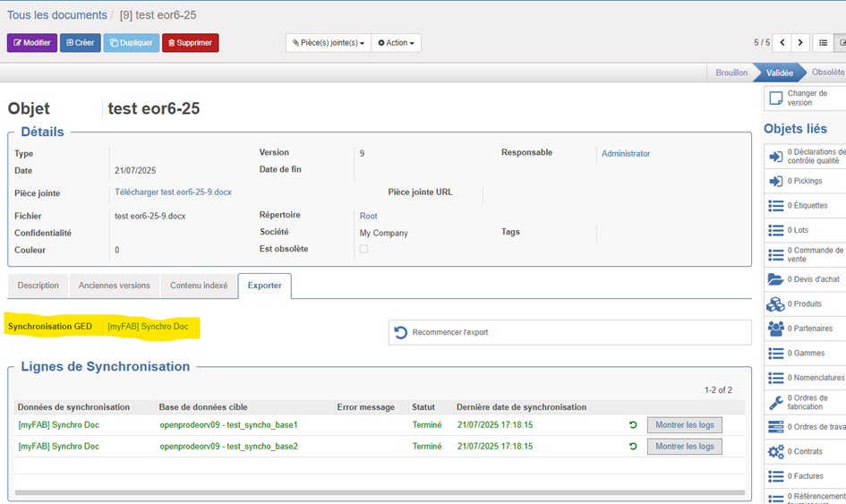Click the previous record arrow in pager
Image resolution: width=846 pixels, height=504 pixels.
(x=782, y=43)
